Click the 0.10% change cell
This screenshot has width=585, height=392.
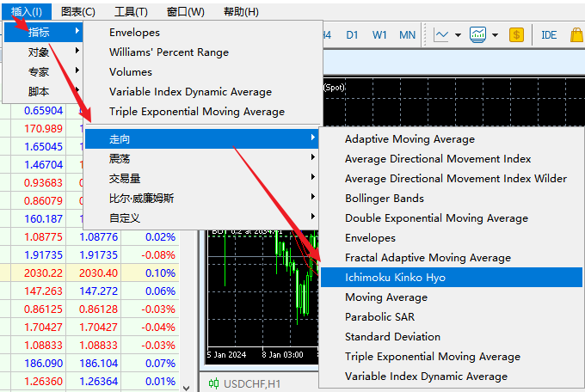click(x=160, y=273)
